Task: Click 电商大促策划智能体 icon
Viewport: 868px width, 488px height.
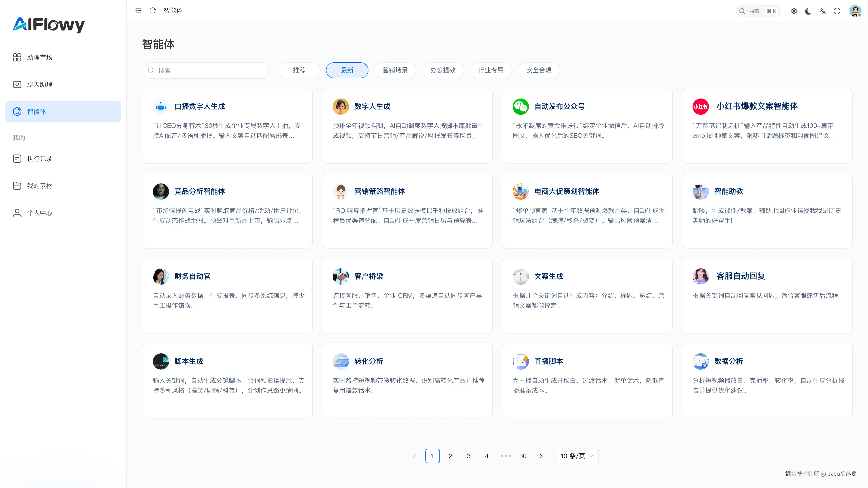Action: click(521, 191)
